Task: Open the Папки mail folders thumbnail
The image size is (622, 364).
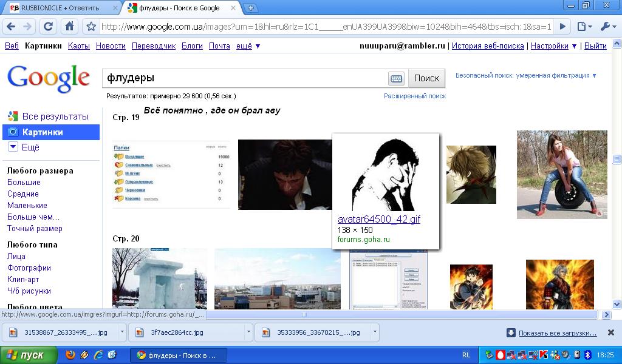Action: 171,174
